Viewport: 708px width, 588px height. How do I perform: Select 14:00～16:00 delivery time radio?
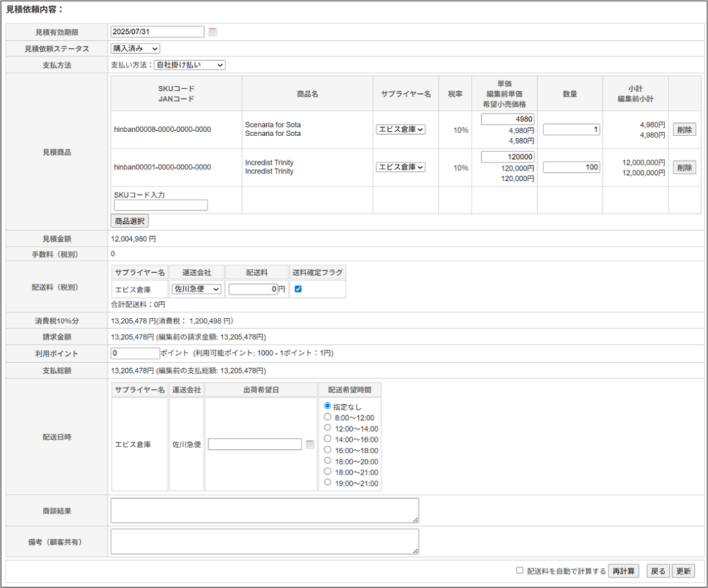[x=328, y=439]
